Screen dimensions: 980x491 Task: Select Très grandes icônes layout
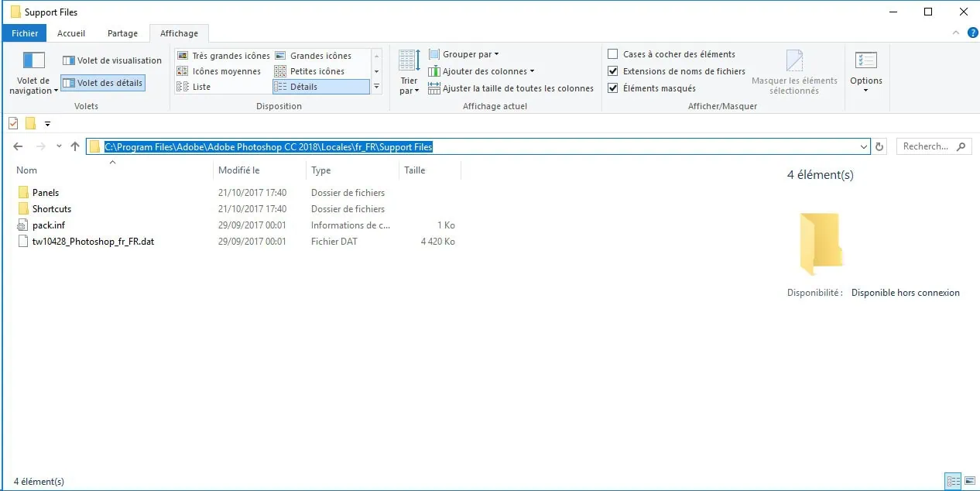(224, 56)
